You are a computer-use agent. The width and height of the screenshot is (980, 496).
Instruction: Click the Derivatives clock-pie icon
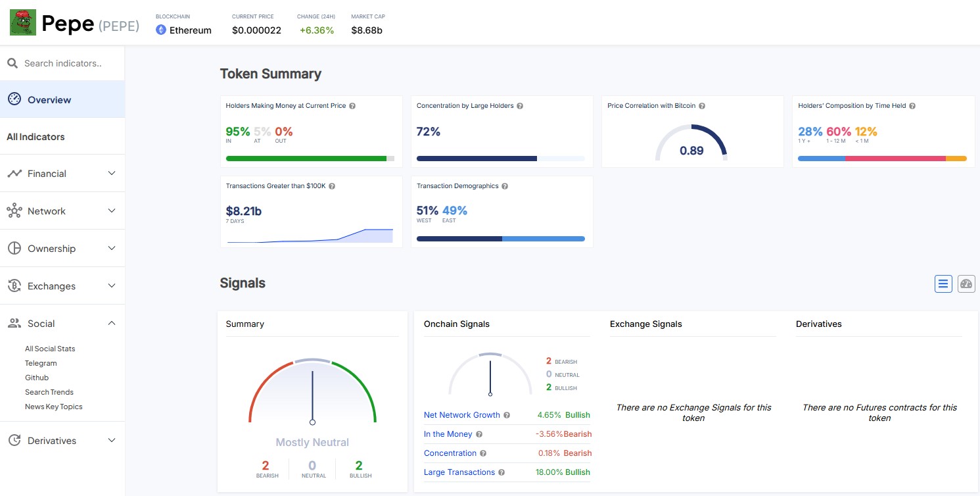pyautogui.click(x=14, y=441)
